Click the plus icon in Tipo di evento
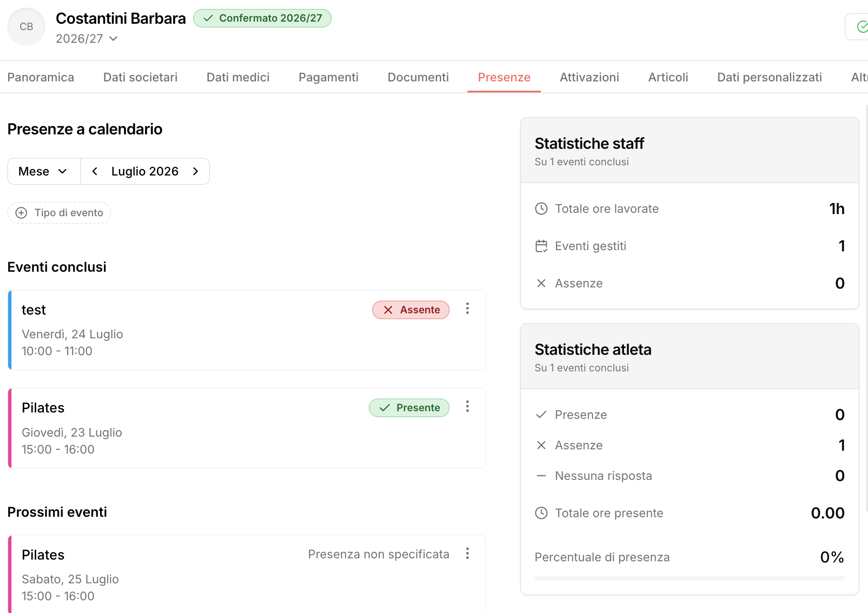868x613 pixels. tap(21, 213)
